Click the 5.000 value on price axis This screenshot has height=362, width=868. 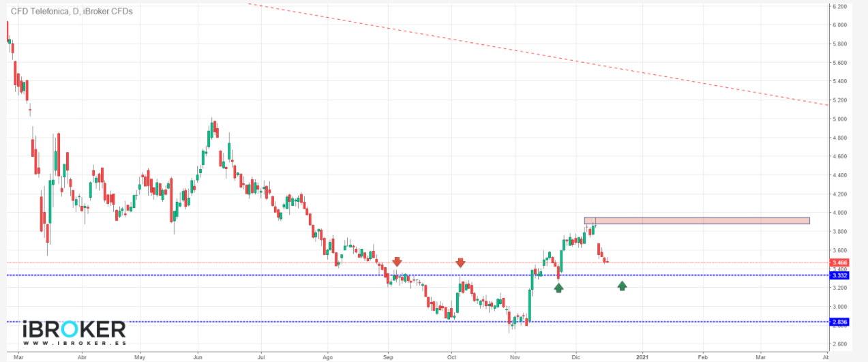tap(839, 119)
